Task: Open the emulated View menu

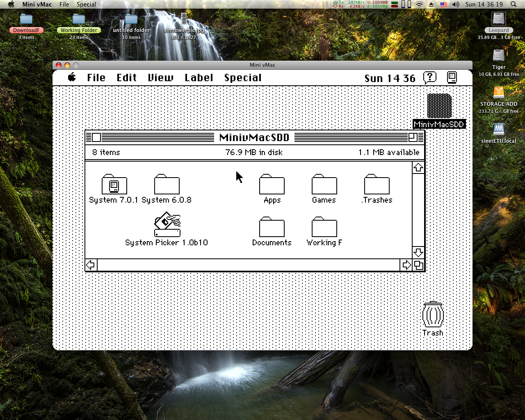Action: click(161, 78)
